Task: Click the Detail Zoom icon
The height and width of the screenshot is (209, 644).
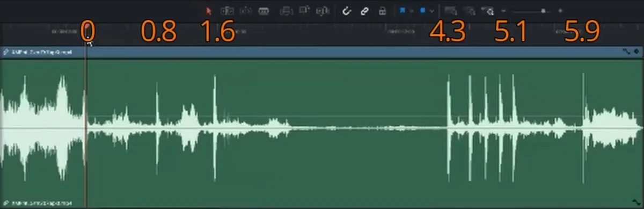Action: click(x=469, y=10)
